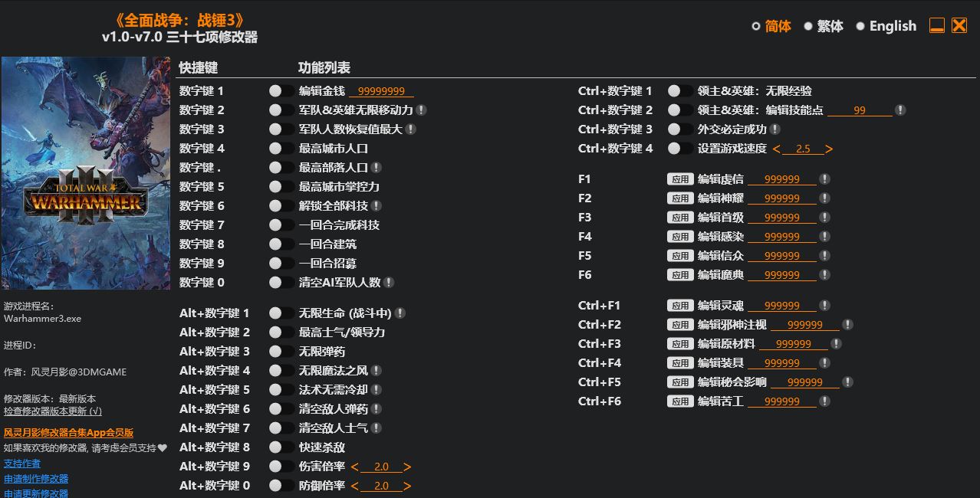980x498 pixels.
Task: Click 应用 button for 编辑神耀
Action: (x=680, y=198)
